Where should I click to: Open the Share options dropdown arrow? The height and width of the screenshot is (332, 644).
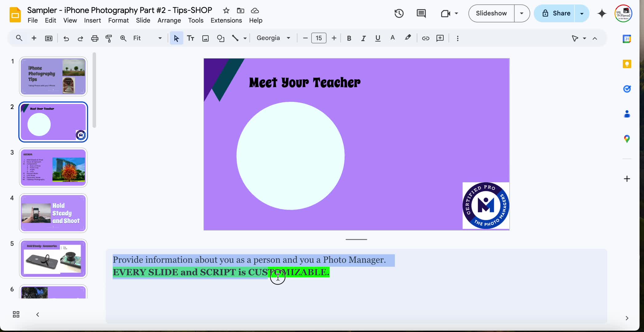pos(582,13)
